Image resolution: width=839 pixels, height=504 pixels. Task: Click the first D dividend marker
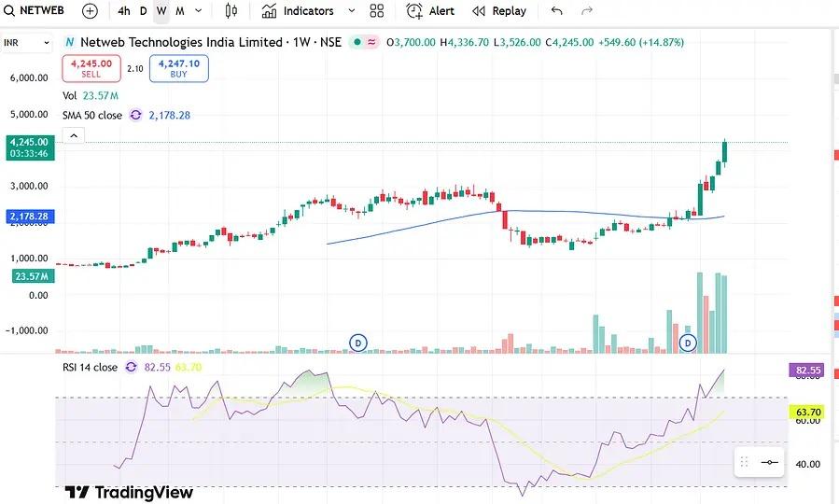pyautogui.click(x=358, y=343)
